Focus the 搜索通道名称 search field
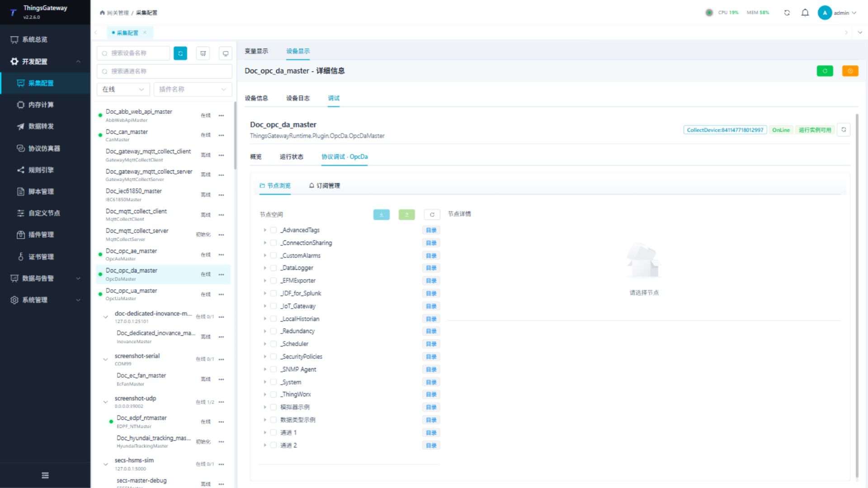868x488 pixels. pos(165,71)
